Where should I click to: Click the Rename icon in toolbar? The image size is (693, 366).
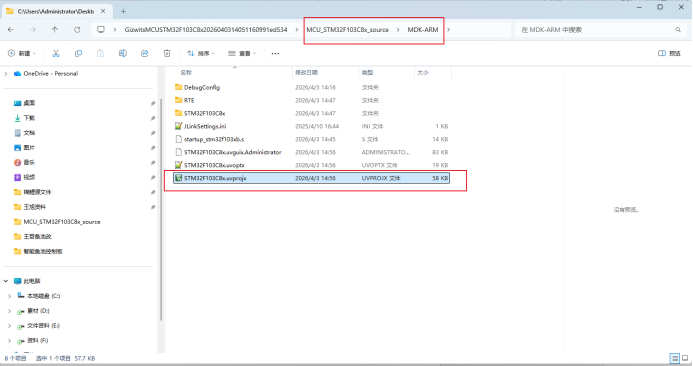[122, 53]
